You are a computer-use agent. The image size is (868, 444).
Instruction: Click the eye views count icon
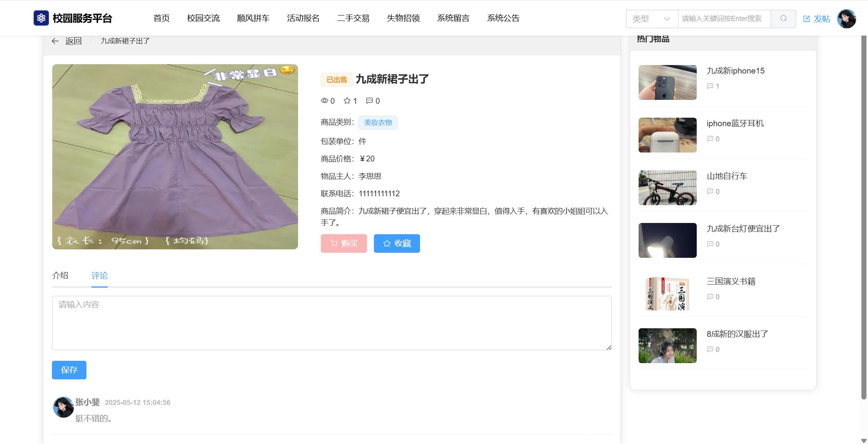tap(324, 101)
